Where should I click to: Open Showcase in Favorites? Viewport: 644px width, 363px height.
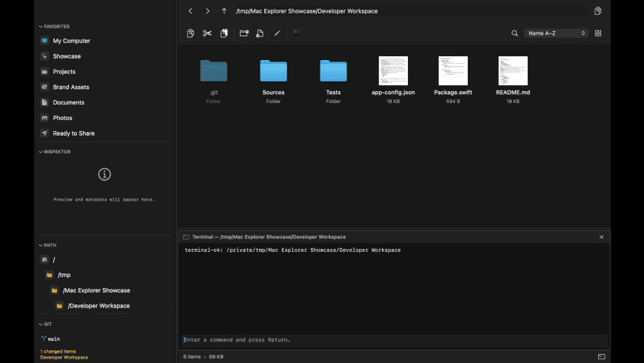[67, 56]
